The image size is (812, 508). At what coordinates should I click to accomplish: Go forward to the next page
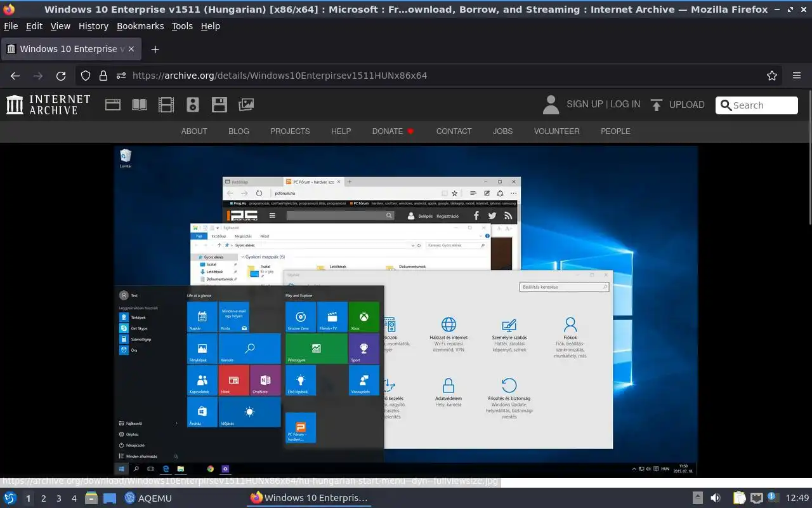point(38,76)
